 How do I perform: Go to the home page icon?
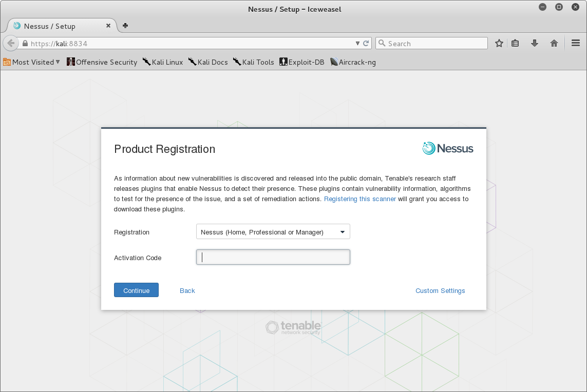[554, 44]
